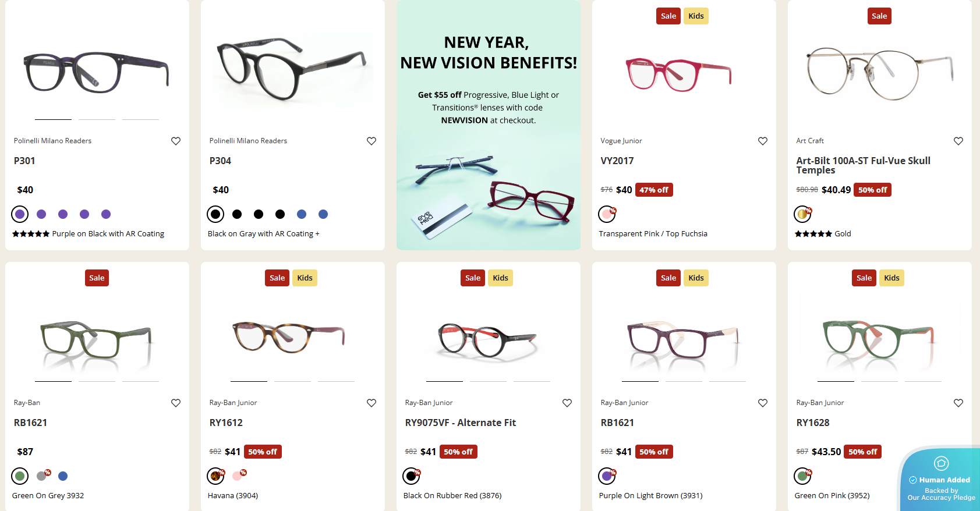The width and height of the screenshot is (980, 511).
Task: Add P304 readers to wishlist heart
Action: [372, 141]
